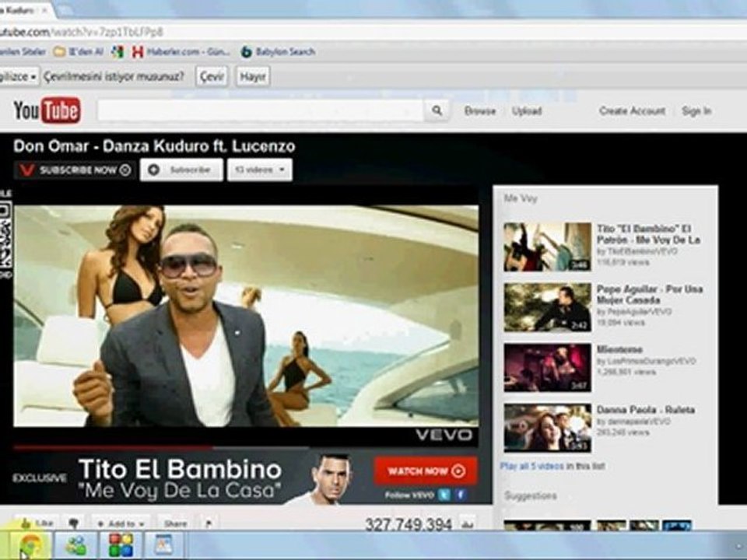
Task: Click the Watch Now banner button
Action: click(x=426, y=471)
